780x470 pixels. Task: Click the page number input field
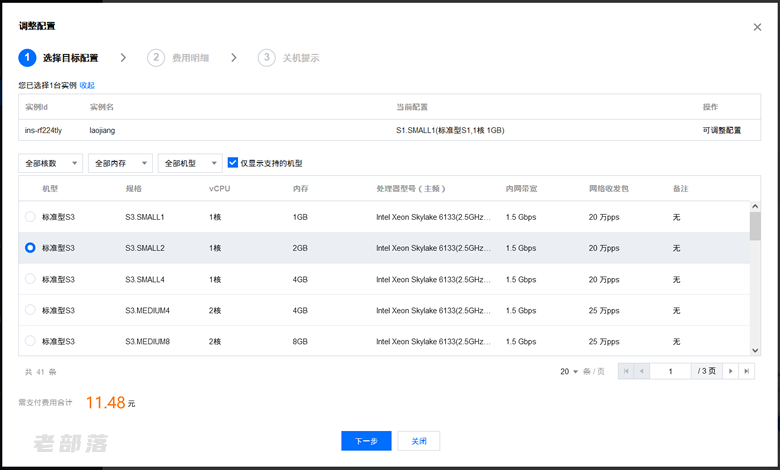(670, 371)
